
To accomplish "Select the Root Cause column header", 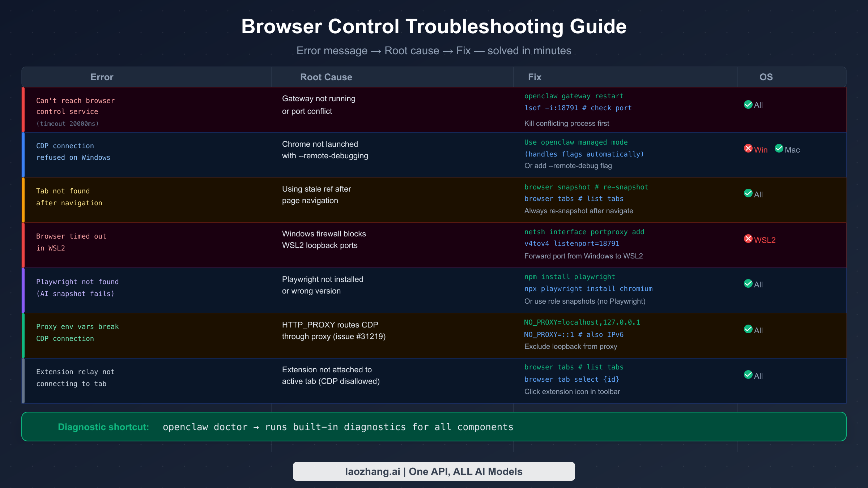I will 326,77.
